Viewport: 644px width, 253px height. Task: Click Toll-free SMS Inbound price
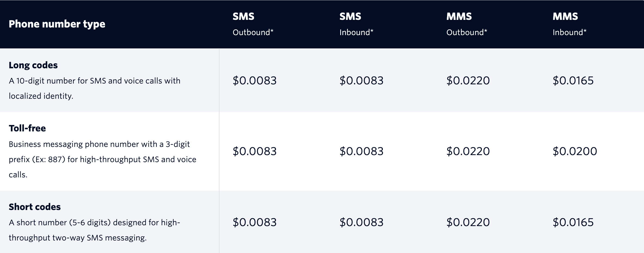361,151
